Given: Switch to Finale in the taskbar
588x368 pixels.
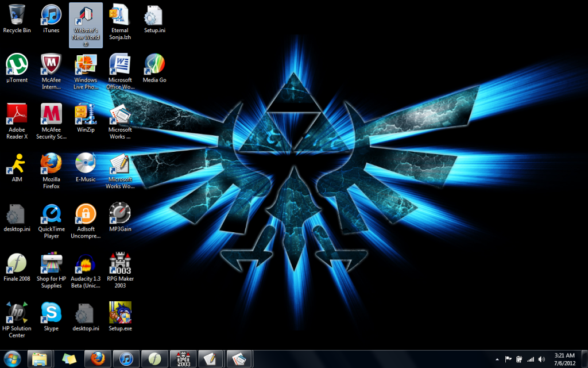Looking at the screenshot, I should [x=154, y=359].
